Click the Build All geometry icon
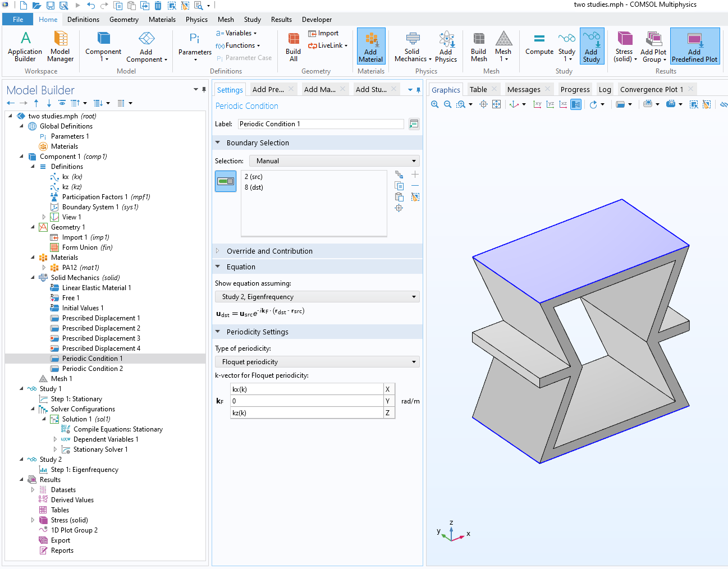Image resolution: width=728 pixels, height=569 pixels. (293, 46)
